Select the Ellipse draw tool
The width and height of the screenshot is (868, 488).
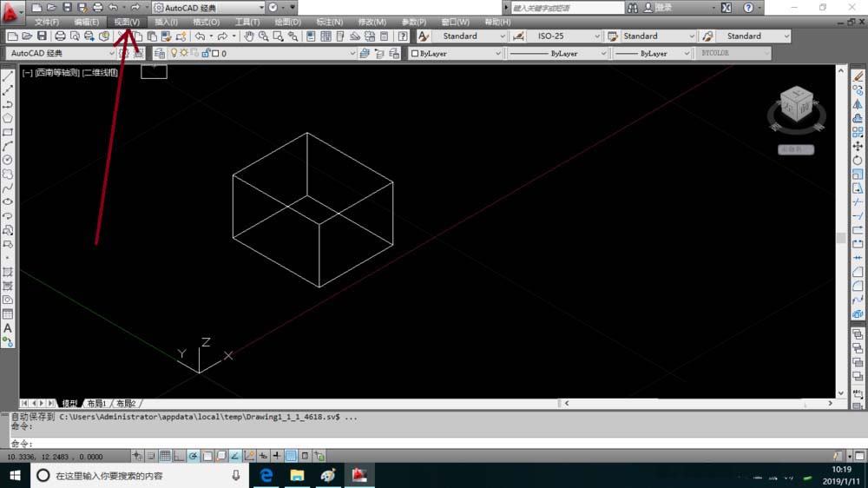8,202
